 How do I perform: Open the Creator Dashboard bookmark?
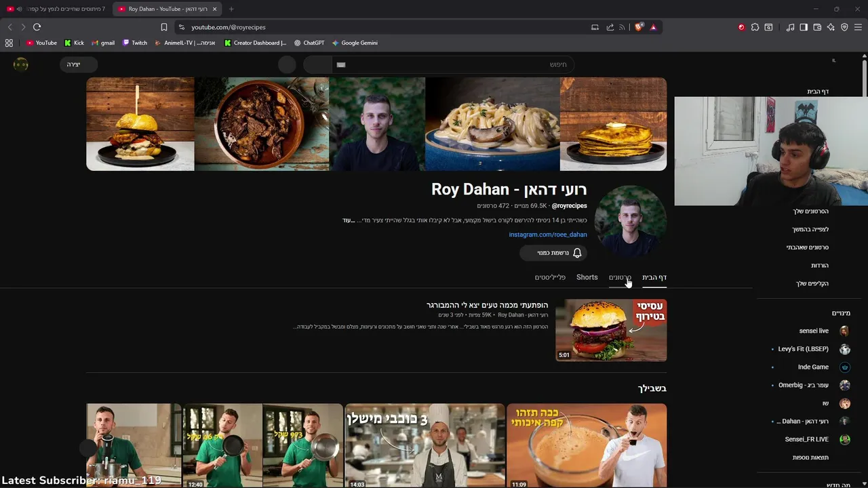coord(256,43)
